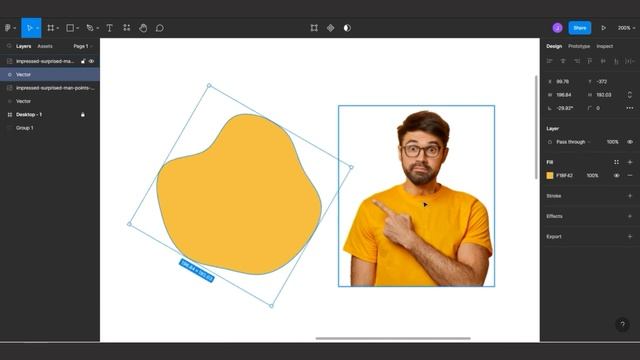Open Pen tool dropdown arrow
This screenshot has width=640, height=360.
pos(98,28)
